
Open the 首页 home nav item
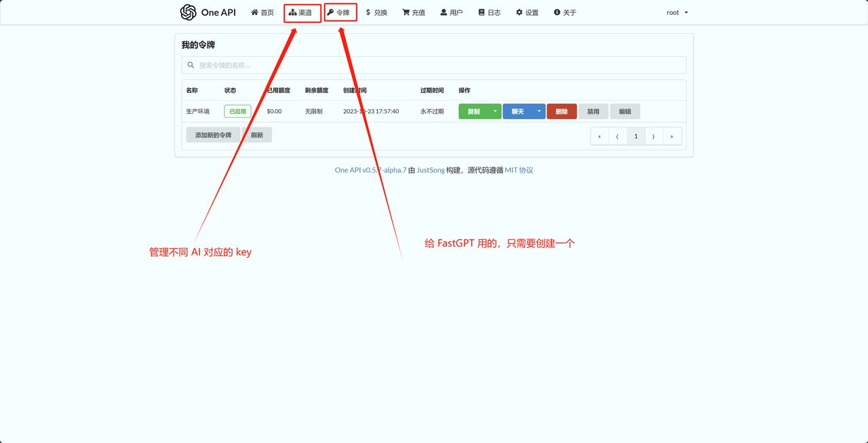[262, 12]
